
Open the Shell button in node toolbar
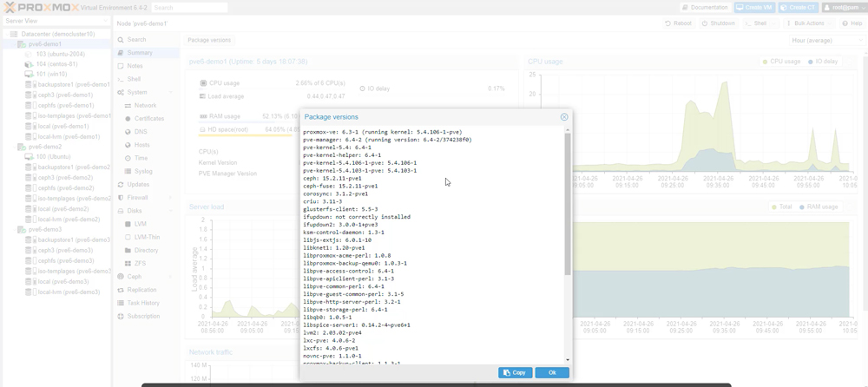[754, 23]
